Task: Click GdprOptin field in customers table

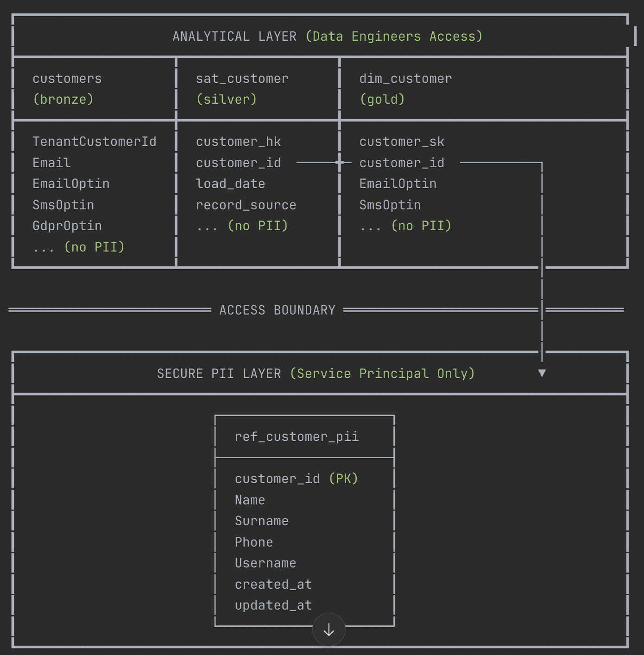Action: tap(67, 226)
